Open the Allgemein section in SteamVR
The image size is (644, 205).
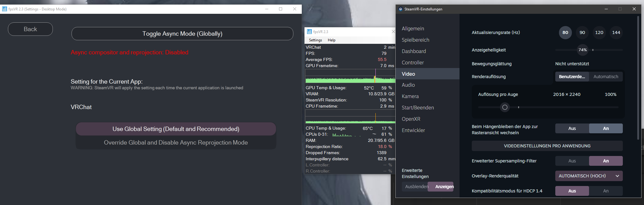[x=428, y=28]
